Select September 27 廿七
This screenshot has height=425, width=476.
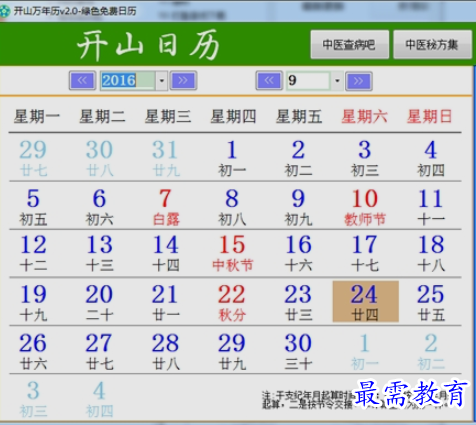[100, 351]
